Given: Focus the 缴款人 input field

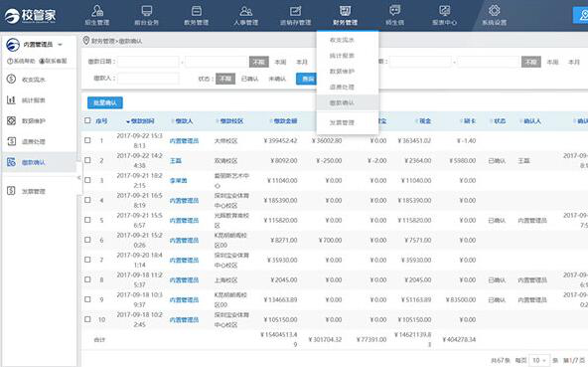Looking at the screenshot, I should point(148,79).
